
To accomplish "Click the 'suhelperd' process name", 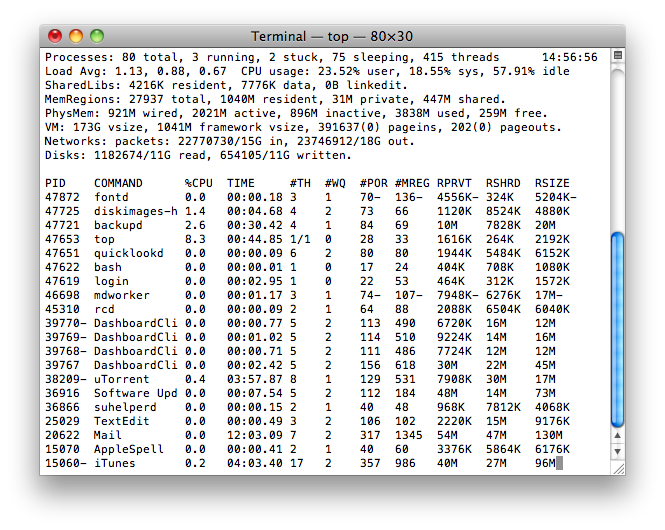I will coord(125,407).
